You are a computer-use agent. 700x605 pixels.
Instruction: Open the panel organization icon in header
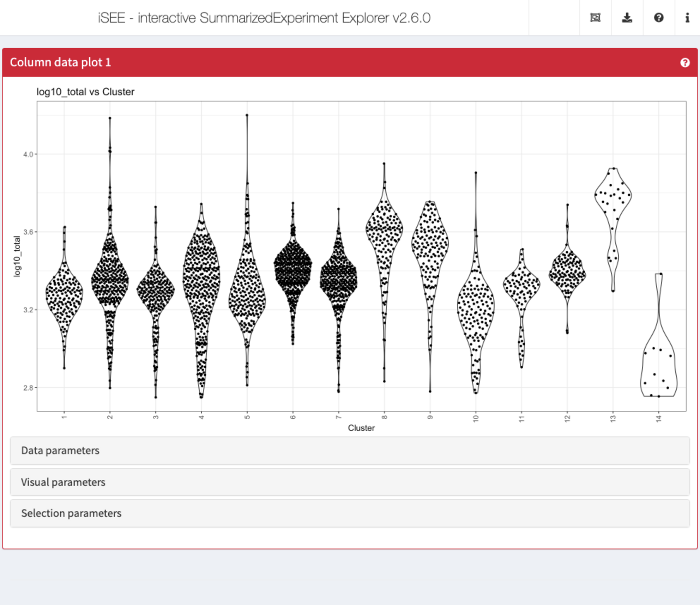click(595, 18)
